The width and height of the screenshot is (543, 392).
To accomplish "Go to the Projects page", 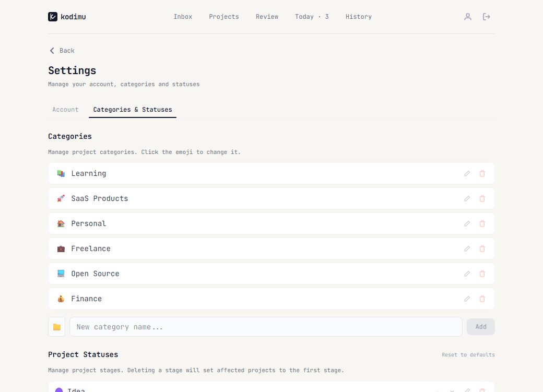I will tap(224, 17).
